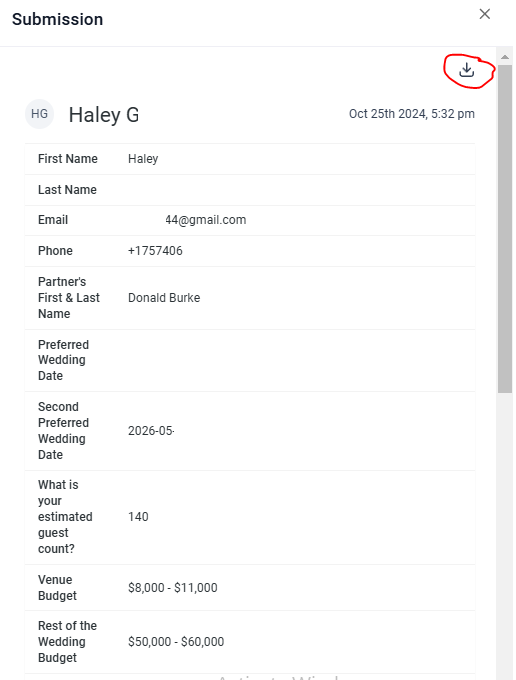Select the Haley G name heading

click(x=104, y=115)
